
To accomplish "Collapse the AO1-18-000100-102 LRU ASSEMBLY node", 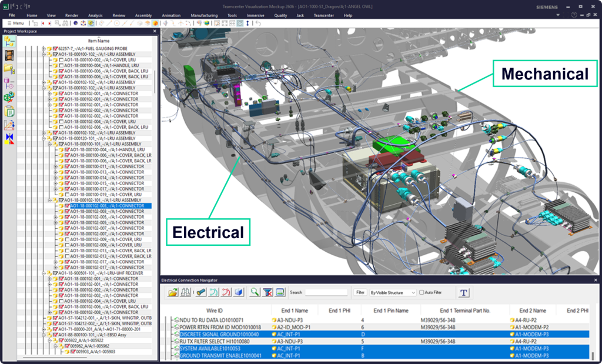I will point(44,55).
